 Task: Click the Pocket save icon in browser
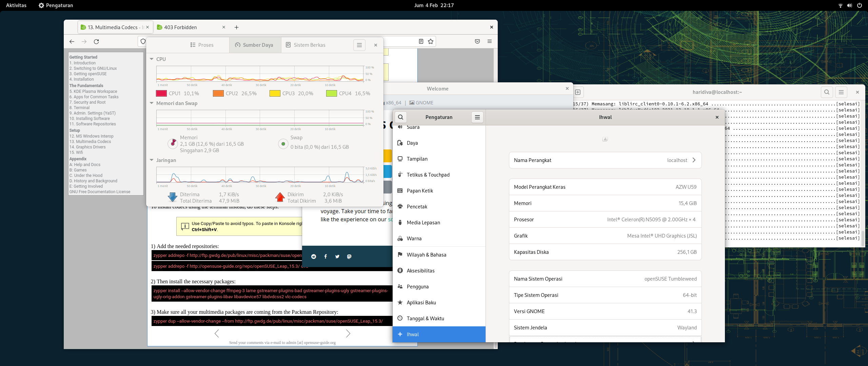pyautogui.click(x=477, y=41)
